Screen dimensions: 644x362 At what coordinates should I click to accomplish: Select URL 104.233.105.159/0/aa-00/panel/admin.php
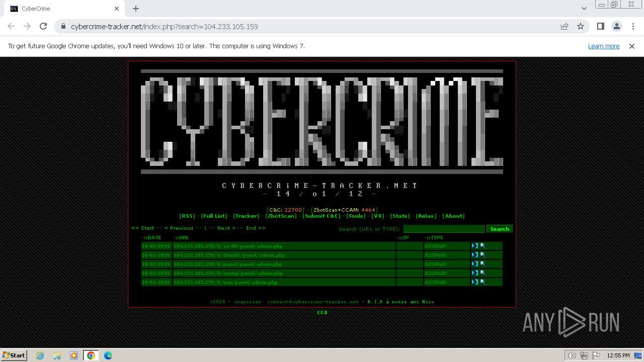(228, 246)
